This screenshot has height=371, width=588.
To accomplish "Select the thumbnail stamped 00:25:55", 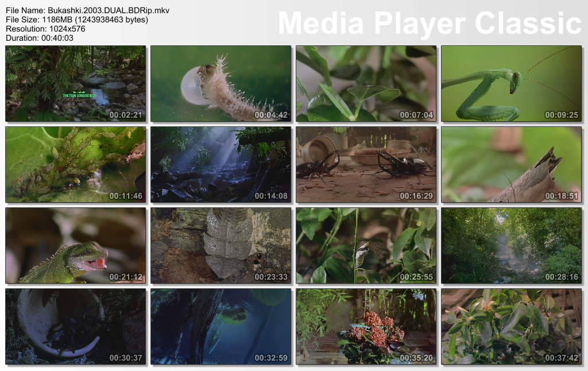I will 366,246.
